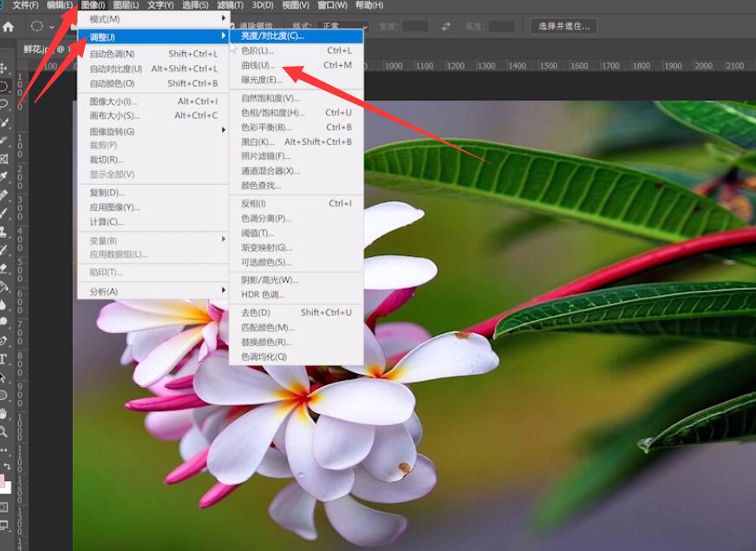This screenshot has height=551, width=756.
Task: Select the Clone Stamp tool
Action: point(3,232)
